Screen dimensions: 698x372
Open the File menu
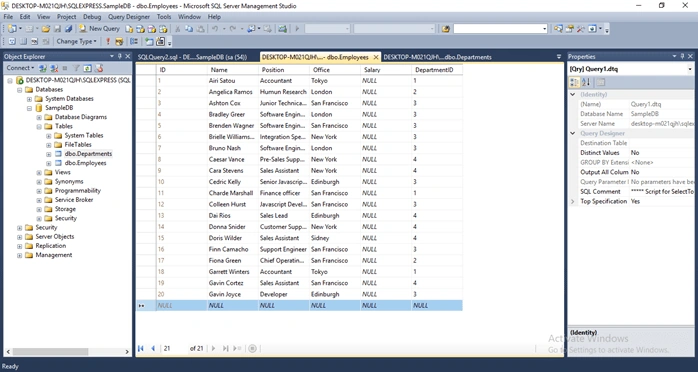8,17
